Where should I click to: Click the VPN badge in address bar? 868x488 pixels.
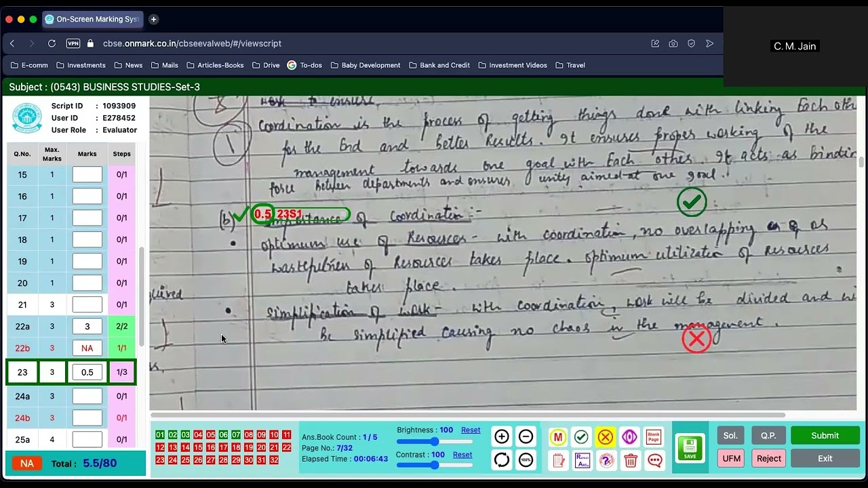73,43
